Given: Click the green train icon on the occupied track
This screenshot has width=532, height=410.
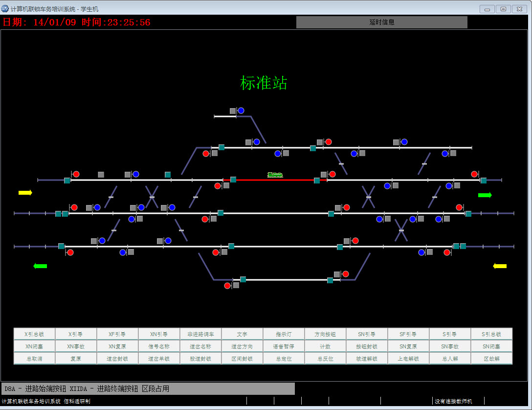Looking at the screenshot, I should (x=275, y=175).
